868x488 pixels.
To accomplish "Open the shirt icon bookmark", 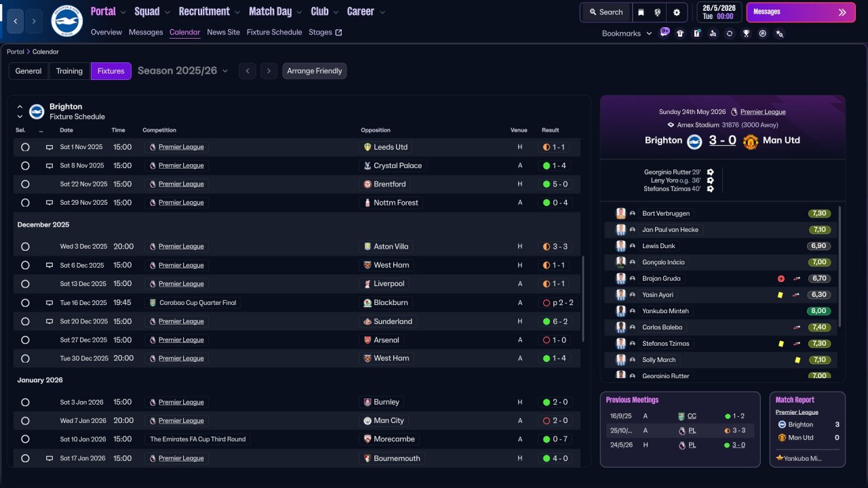I will 680,33.
